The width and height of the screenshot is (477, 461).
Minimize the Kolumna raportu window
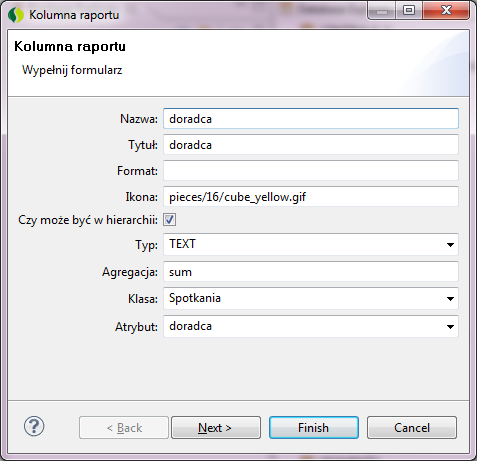382,10
